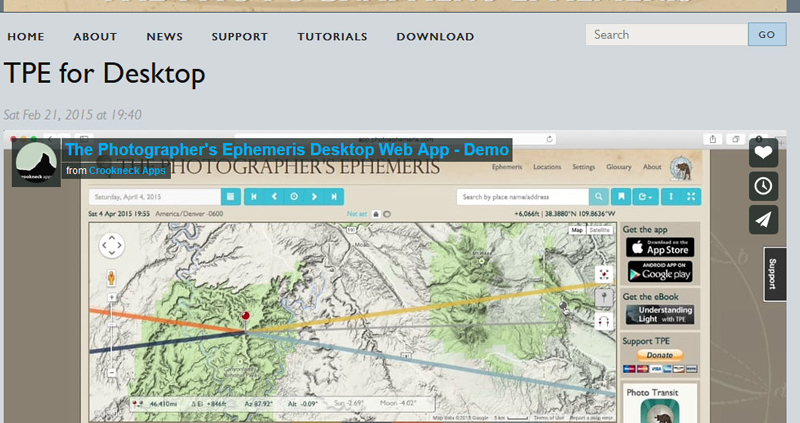Open the calendar date picker icon
The image size is (800, 423).
coord(231,196)
